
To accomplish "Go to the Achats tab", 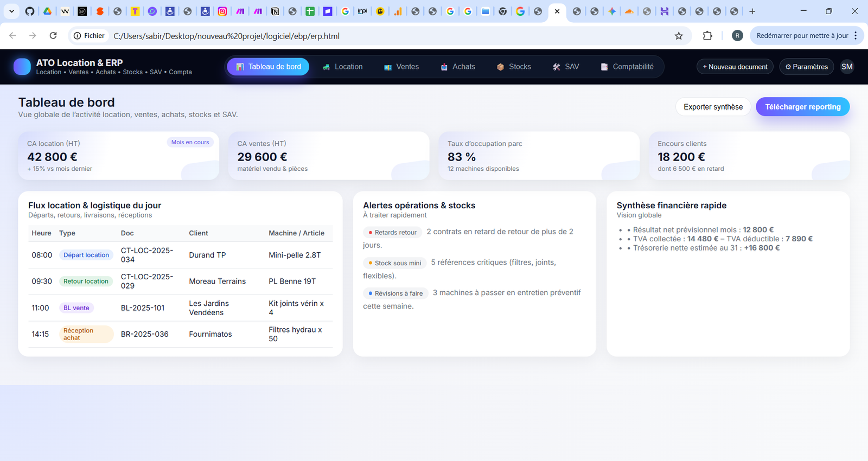I will (x=458, y=67).
